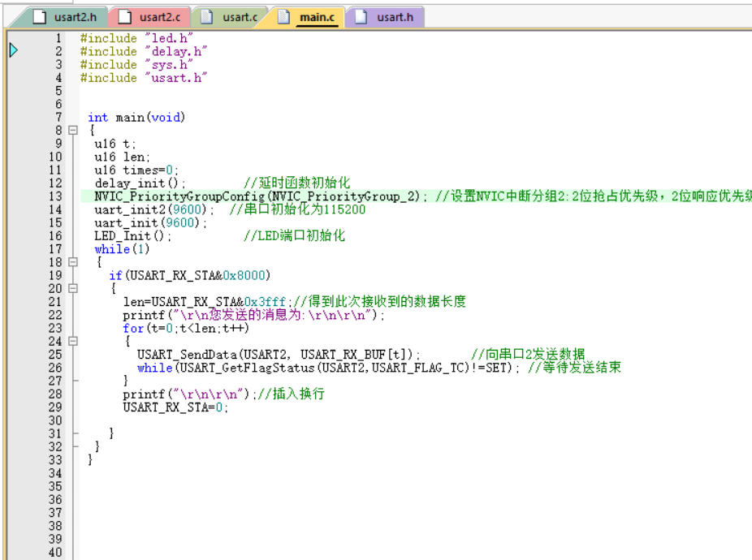Click line number 13 in the gutter
The height and width of the screenshot is (560, 752).
click(55, 196)
